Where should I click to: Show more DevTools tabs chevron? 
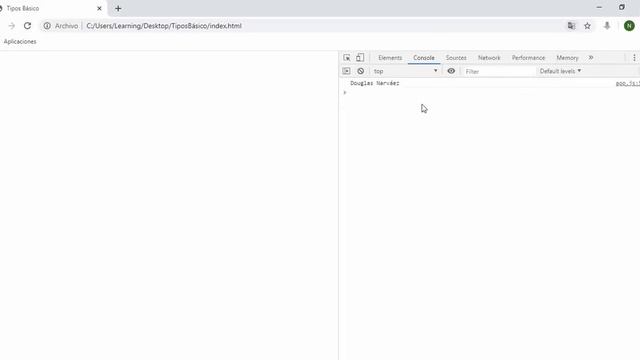point(591,58)
